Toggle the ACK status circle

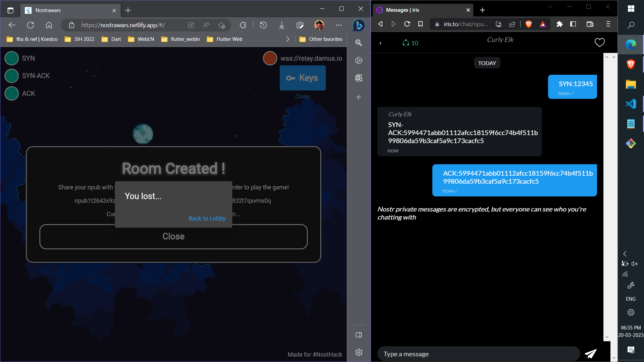(x=12, y=94)
